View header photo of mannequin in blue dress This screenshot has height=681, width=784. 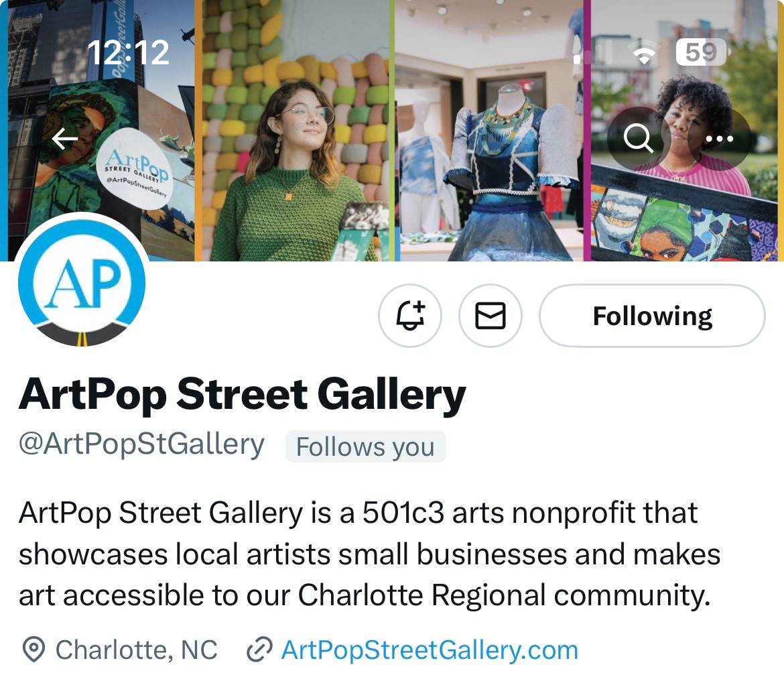coord(489,131)
